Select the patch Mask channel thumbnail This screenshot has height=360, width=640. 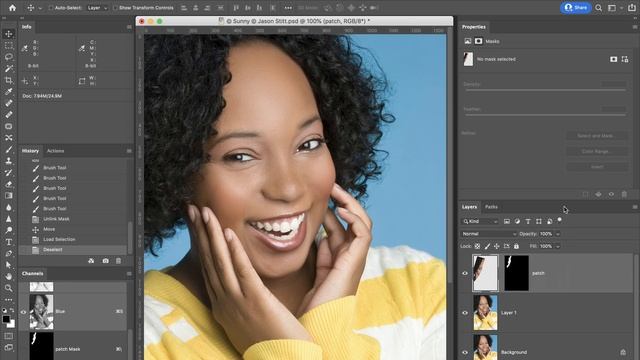click(x=41, y=346)
